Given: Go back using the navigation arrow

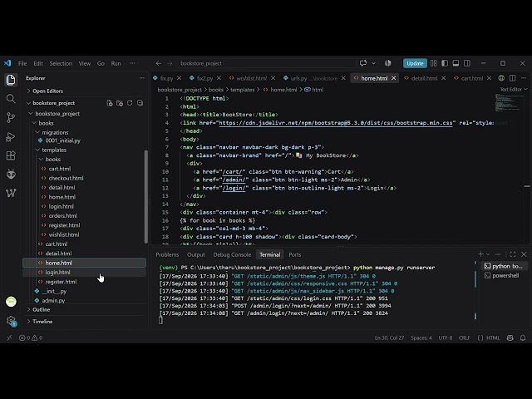Looking at the screenshot, I should 159,63.
